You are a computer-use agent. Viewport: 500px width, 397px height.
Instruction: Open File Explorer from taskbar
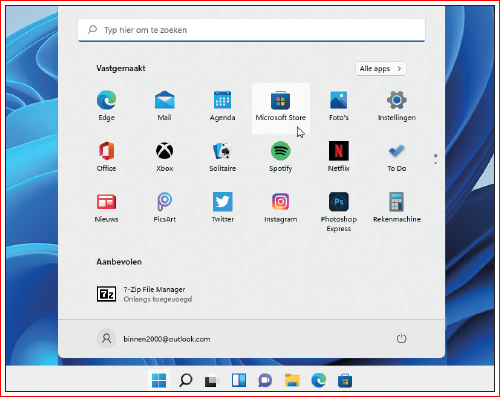(x=292, y=380)
